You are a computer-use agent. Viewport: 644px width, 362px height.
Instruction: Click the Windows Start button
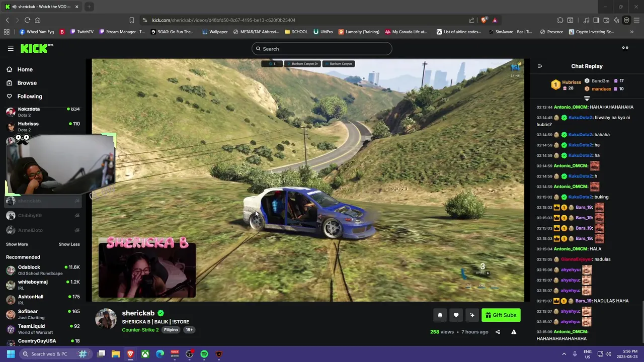point(11,354)
